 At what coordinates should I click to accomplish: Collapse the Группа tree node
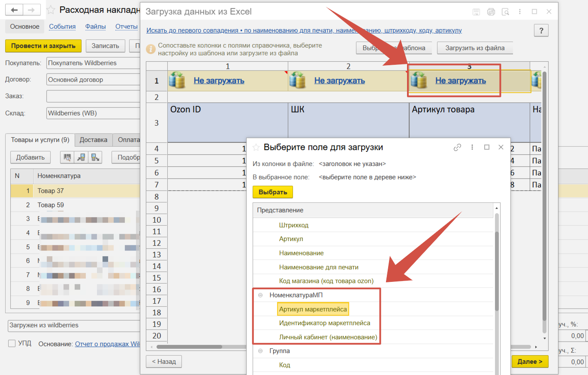[x=260, y=351]
